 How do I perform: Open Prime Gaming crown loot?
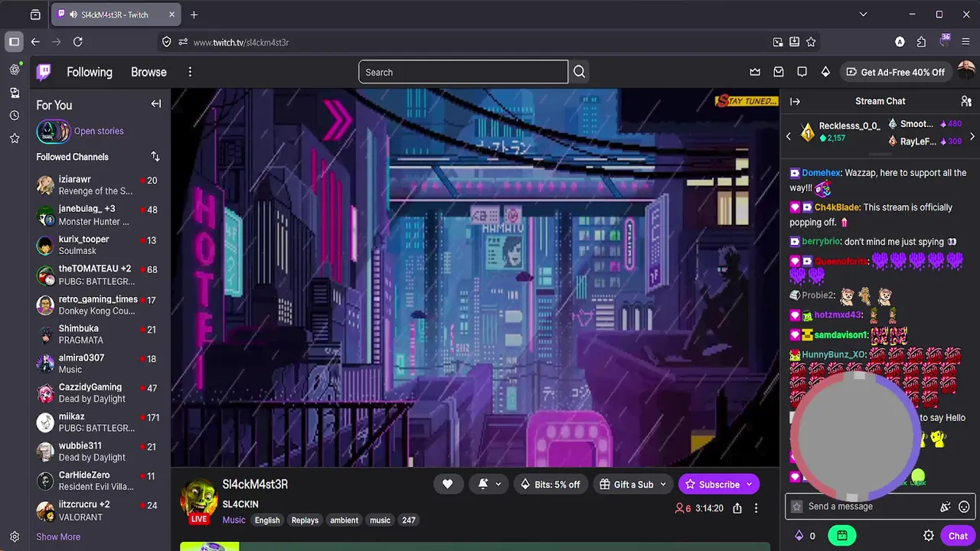(x=755, y=72)
